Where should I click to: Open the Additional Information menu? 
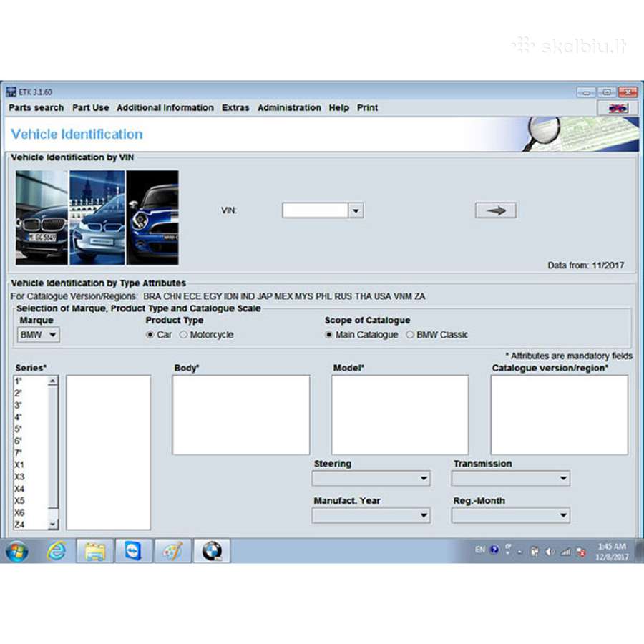165,107
